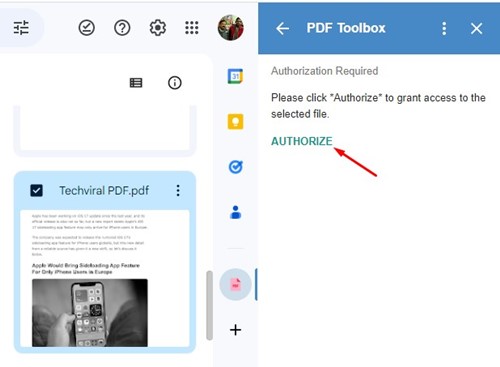This screenshot has width=500, height=367.
Task: Close the PDF Toolbox panel
Action: pyautogui.click(x=476, y=28)
